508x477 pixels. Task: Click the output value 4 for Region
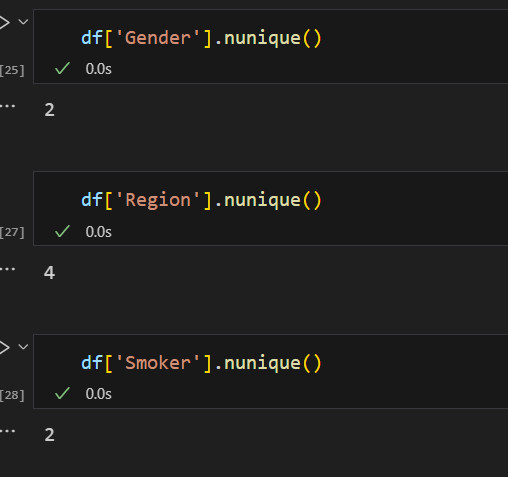(49, 273)
